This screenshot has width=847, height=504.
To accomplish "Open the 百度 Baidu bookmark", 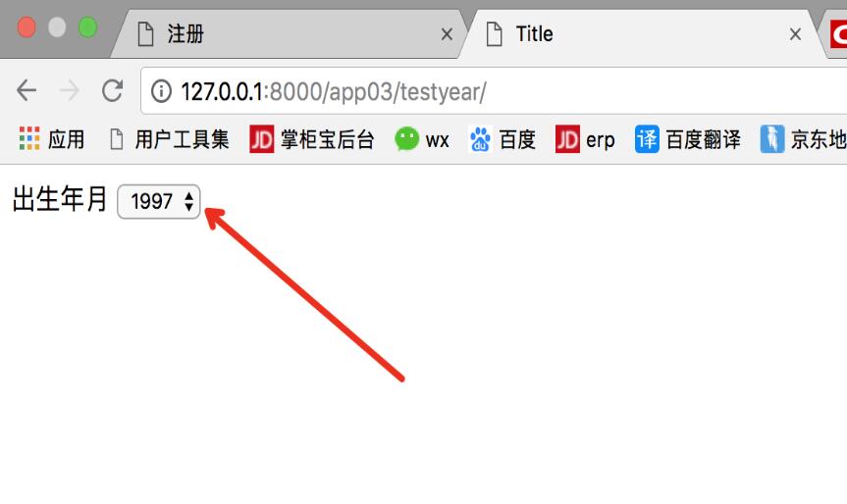I will point(502,139).
